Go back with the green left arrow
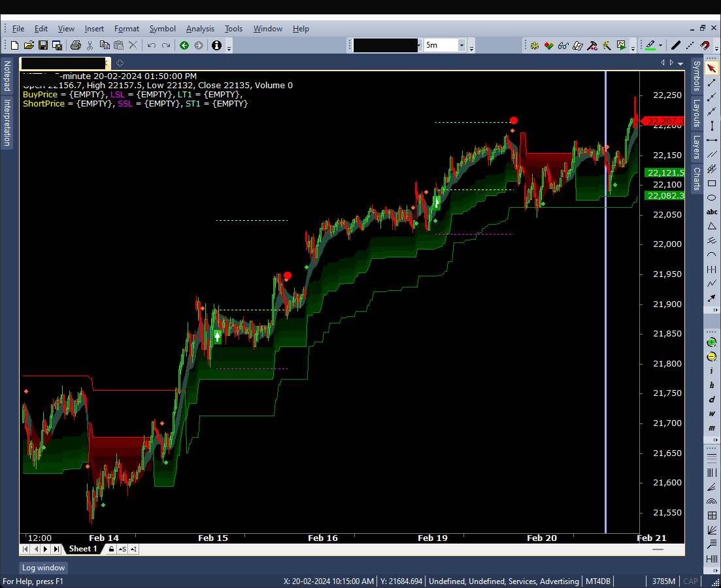721x588 pixels. click(x=184, y=45)
